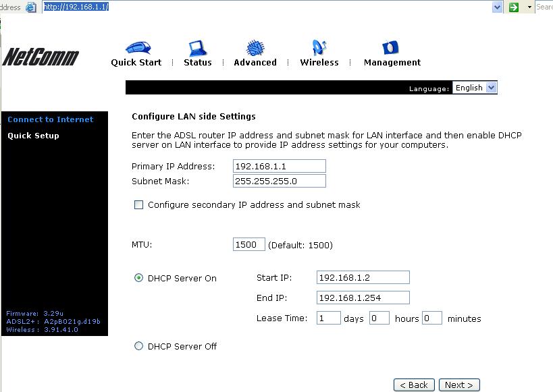Click the Back button

click(414, 385)
